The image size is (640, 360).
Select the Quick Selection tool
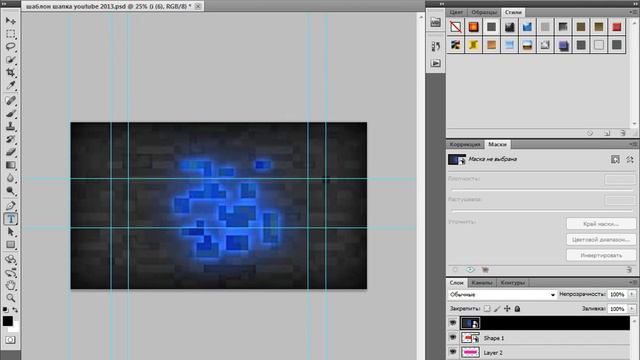[x=11, y=60]
